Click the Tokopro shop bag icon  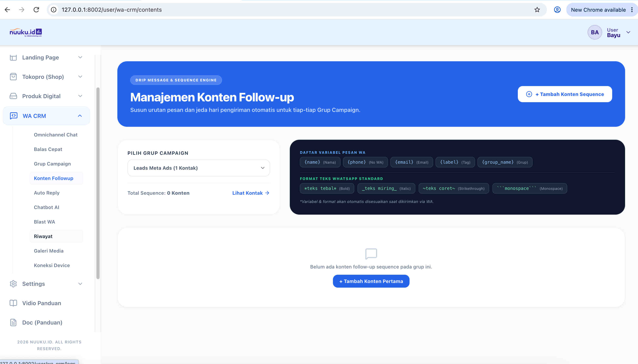(x=13, y=77)
